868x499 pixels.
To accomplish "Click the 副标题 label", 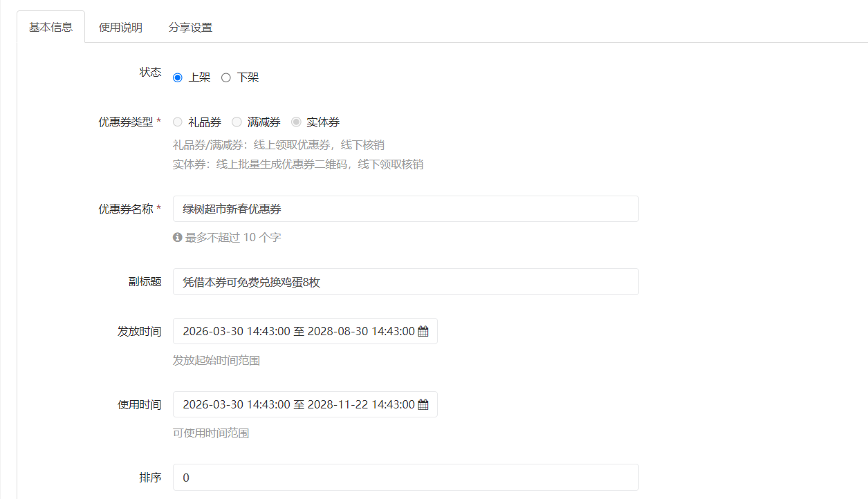I will (x=145, y=282).
